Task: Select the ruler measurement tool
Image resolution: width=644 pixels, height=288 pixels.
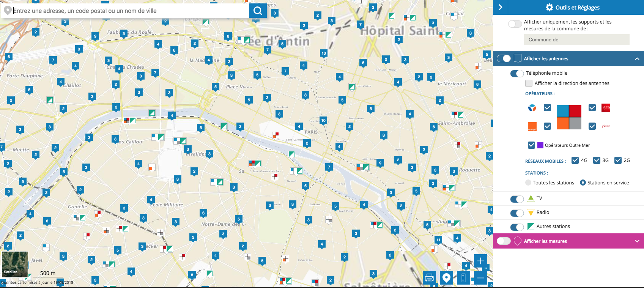Action: [x=463, y=278]
